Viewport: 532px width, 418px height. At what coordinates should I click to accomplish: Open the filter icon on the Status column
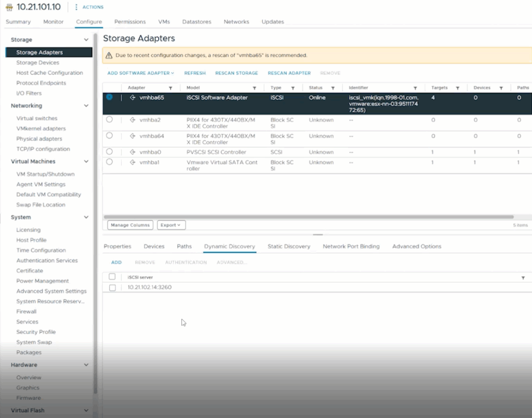click(333, 88)
